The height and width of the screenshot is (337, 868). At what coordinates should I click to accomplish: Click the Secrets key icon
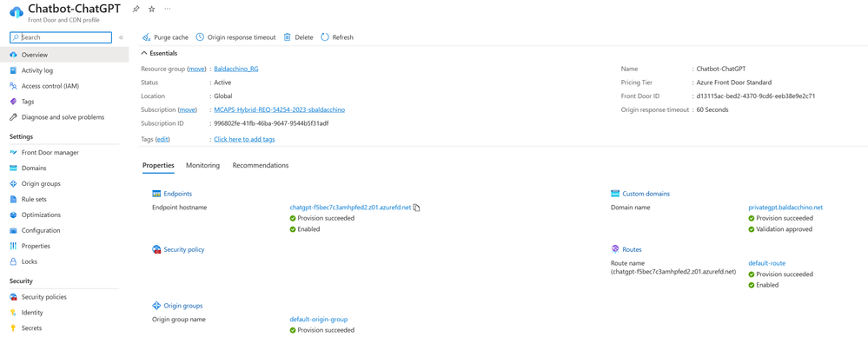pyautogui.click(x=13, y=327)
